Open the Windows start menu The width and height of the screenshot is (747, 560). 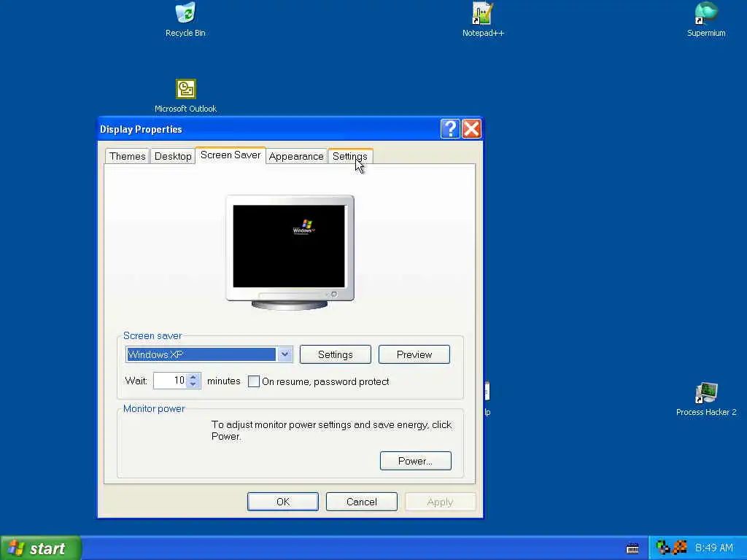pos(41,548)
